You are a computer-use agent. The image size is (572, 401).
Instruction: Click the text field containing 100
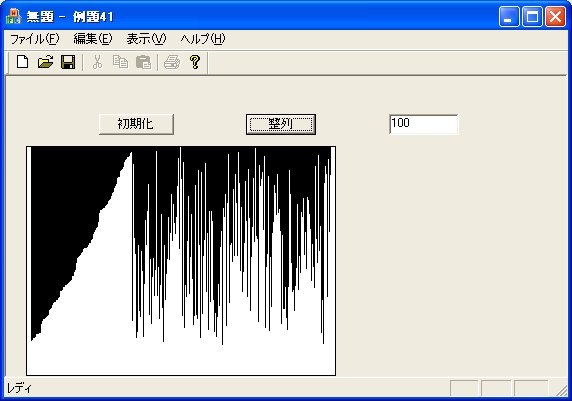coord(424,124)
